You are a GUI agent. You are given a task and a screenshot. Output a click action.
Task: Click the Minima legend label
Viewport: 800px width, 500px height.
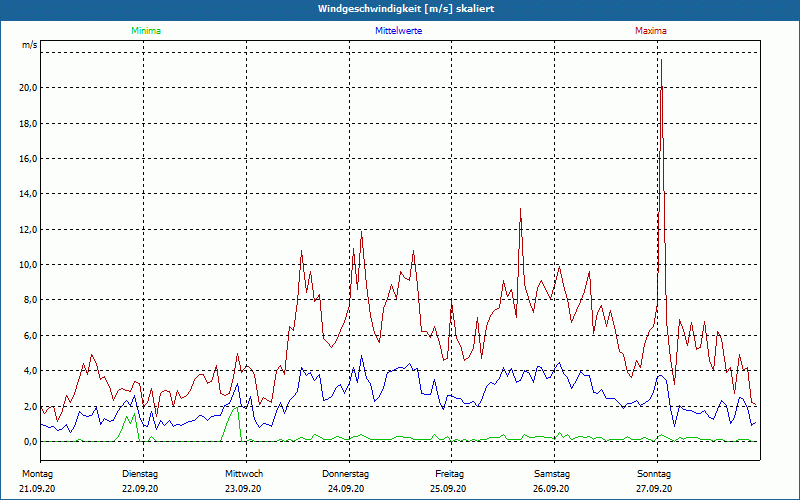[x=146, y=31]
